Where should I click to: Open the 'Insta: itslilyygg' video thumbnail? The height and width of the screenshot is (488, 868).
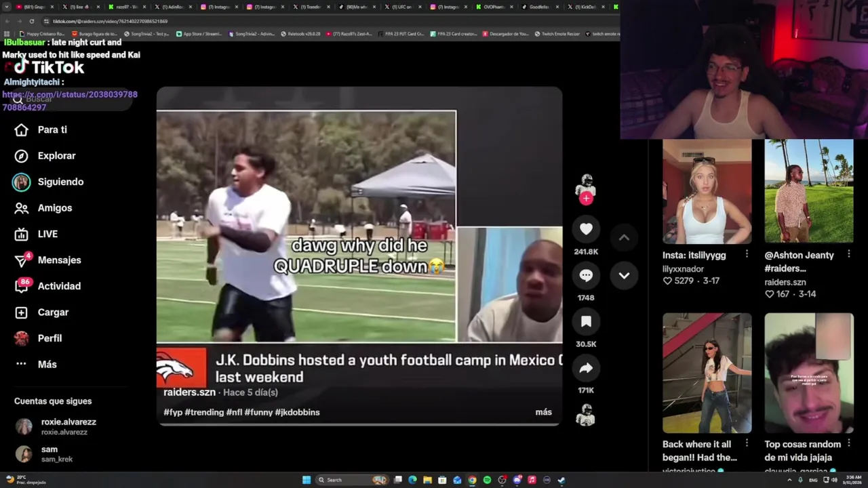tap(707, 191)
